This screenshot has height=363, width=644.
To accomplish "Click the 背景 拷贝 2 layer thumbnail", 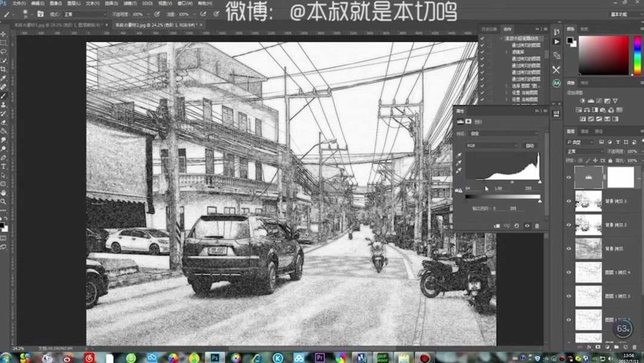I will (589, 225).
